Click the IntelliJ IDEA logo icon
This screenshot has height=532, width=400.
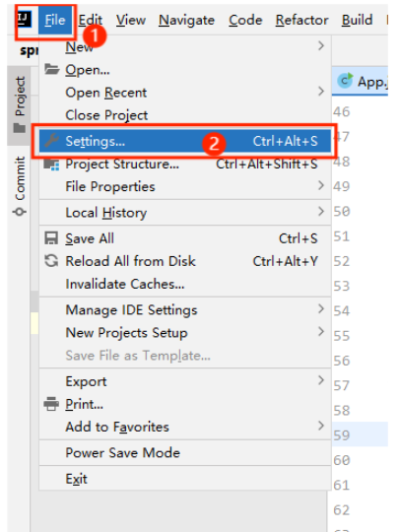point(25,20)
